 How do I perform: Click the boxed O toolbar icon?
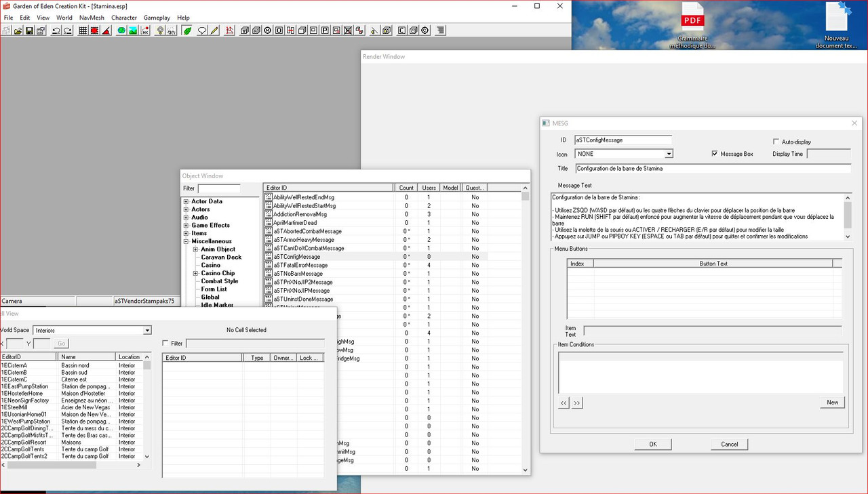[279, 30]
